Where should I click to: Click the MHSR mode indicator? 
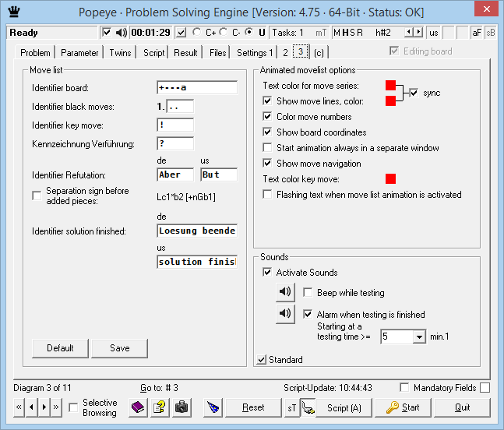[x=348, y=33]
